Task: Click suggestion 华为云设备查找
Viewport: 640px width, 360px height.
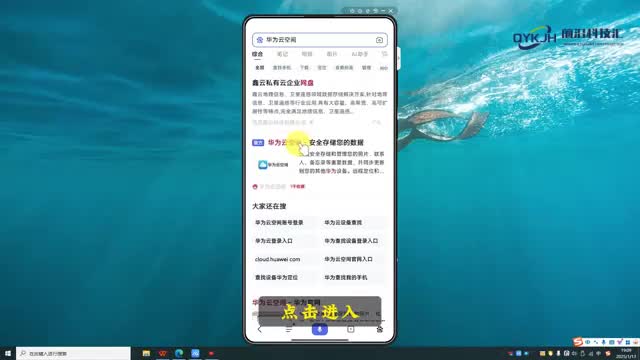Action: point(343,222)
